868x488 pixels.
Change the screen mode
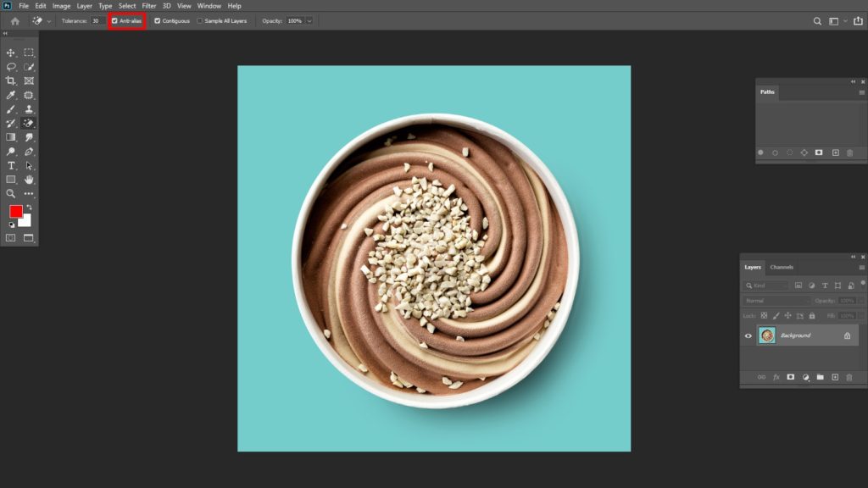pyautogui.click(x=29, y=238)
